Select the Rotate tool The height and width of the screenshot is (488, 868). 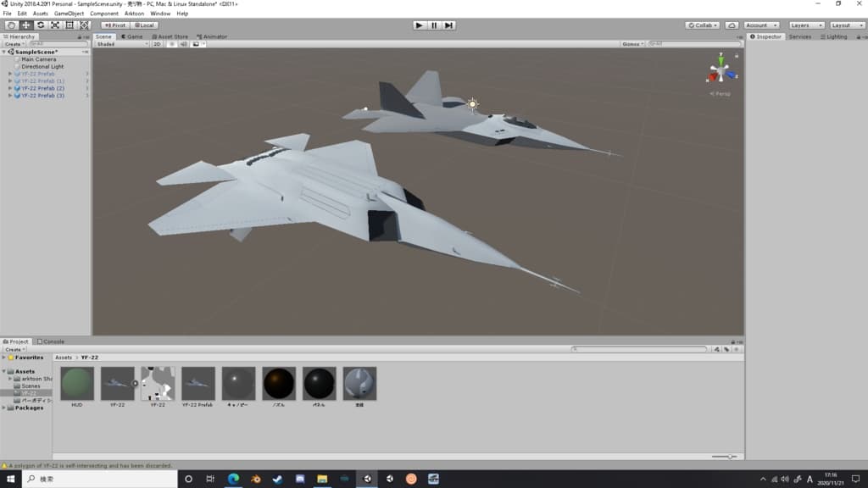click(x=40, y=25)
